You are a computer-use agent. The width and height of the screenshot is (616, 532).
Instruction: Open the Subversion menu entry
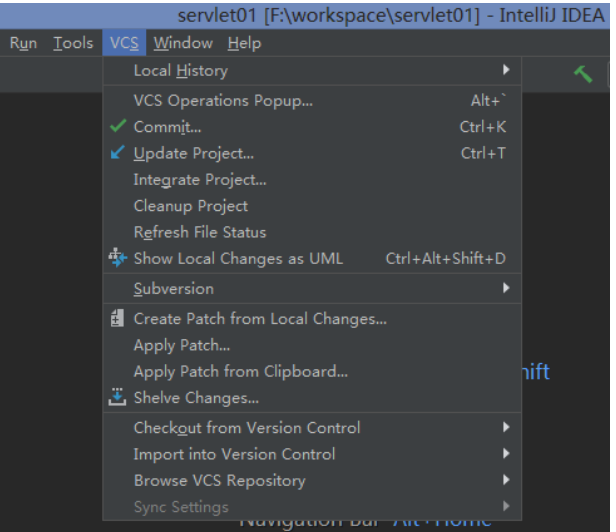pos(312,289)
